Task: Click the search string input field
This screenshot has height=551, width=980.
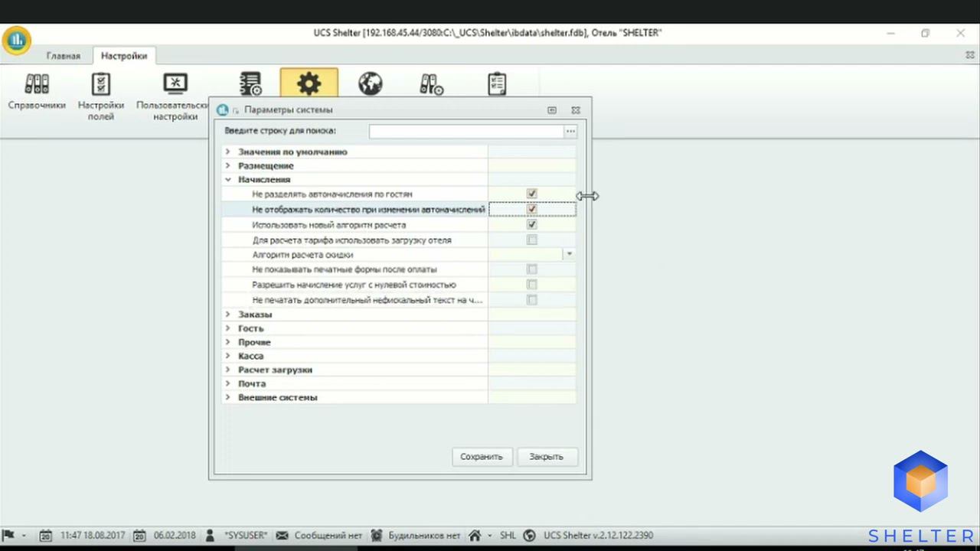Action: [466, 132]
